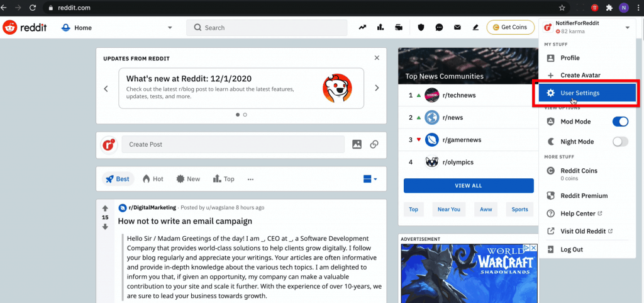Toggle the Night Mode switch

(x=620, y=142)
